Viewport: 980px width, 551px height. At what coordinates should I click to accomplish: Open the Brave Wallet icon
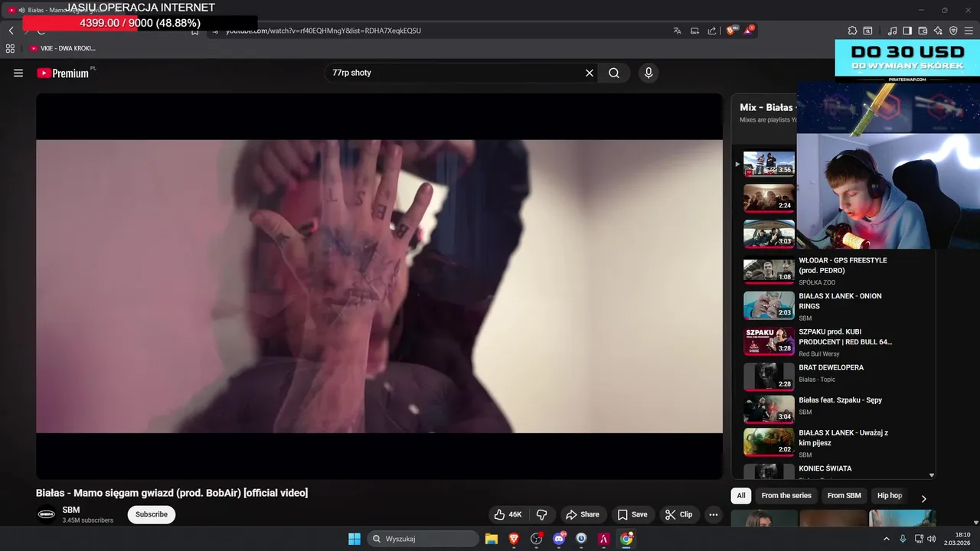coord(923,31)
